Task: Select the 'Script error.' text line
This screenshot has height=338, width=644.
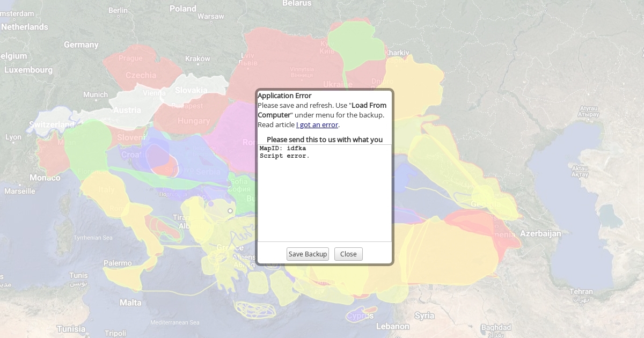Action: (x=284, y=156)
